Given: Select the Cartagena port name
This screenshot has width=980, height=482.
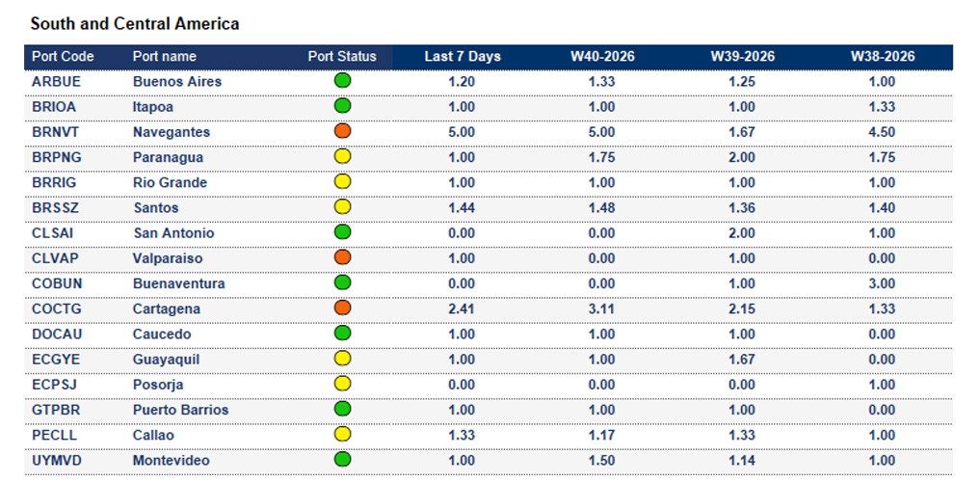Looking at the screenshot, I should click(167, 308).
